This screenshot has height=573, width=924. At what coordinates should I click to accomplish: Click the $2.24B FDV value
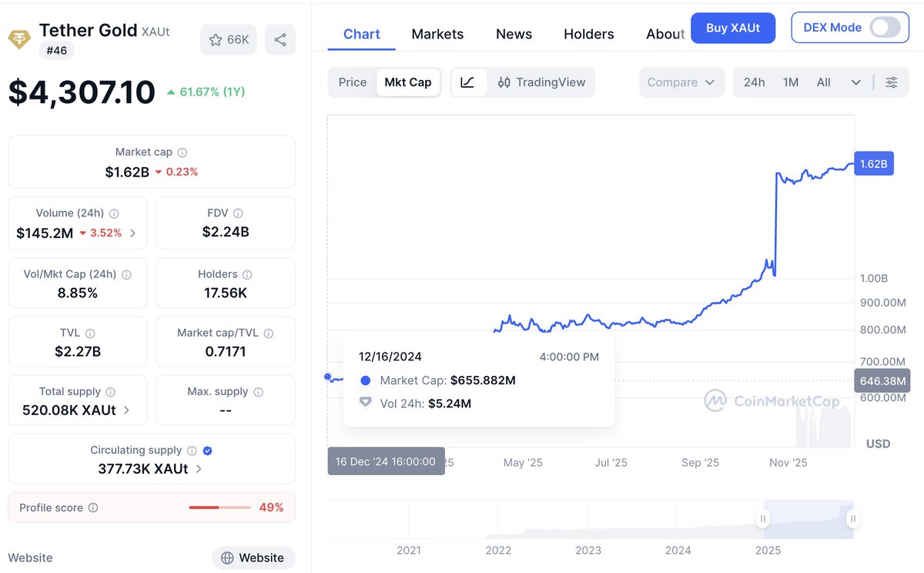tap(226, 232)
